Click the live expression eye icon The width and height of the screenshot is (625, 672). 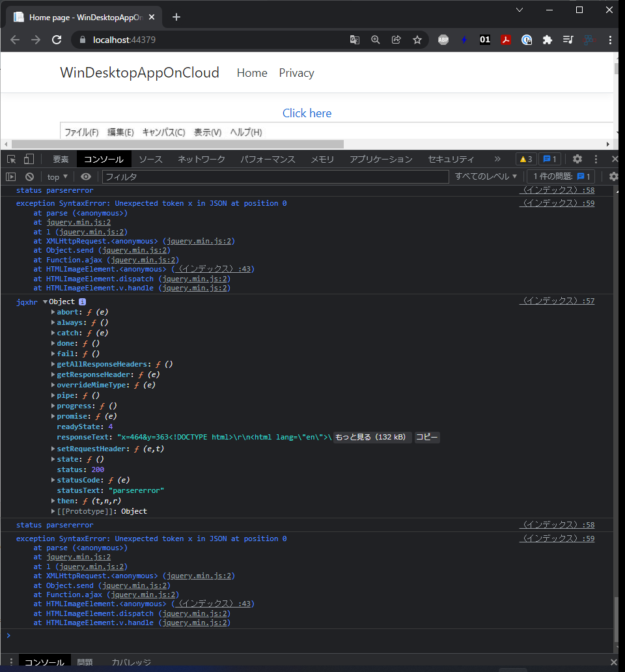86,176
